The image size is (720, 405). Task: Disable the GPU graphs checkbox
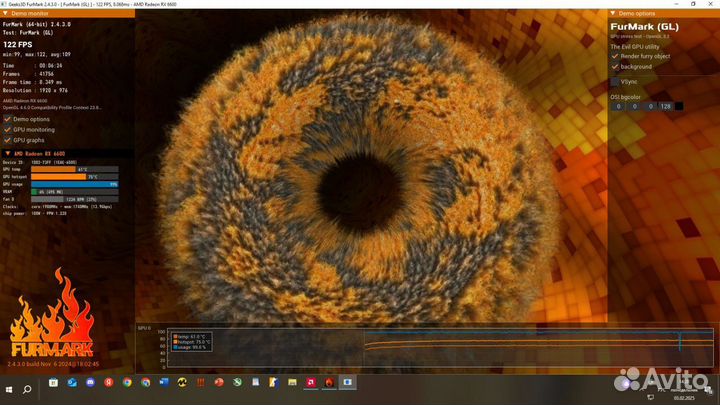pyautogui.click(x=7, y=140)
